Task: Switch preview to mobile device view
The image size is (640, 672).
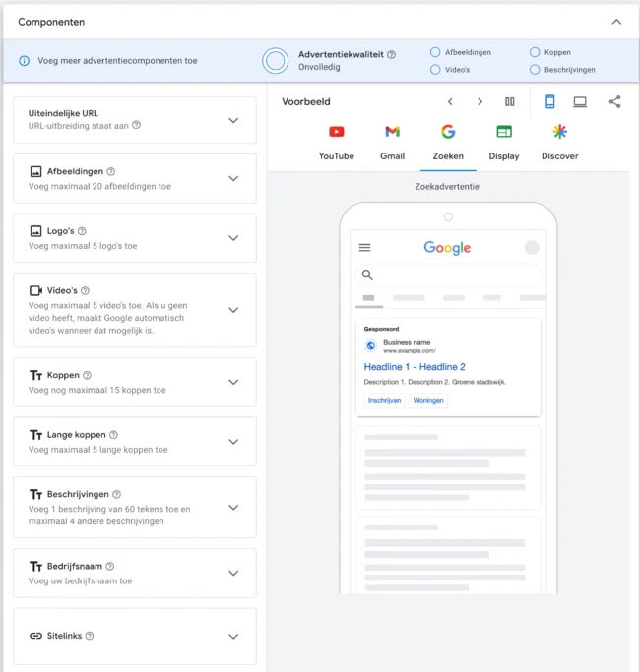Action: coord(550,101)
